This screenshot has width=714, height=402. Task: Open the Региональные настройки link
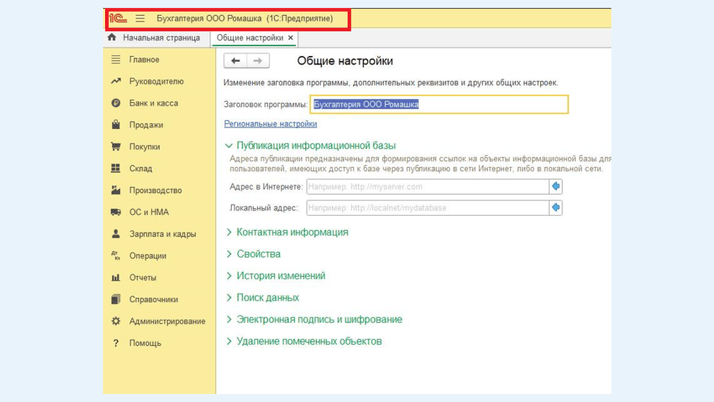pyautogui.click(x=270, y=124)
